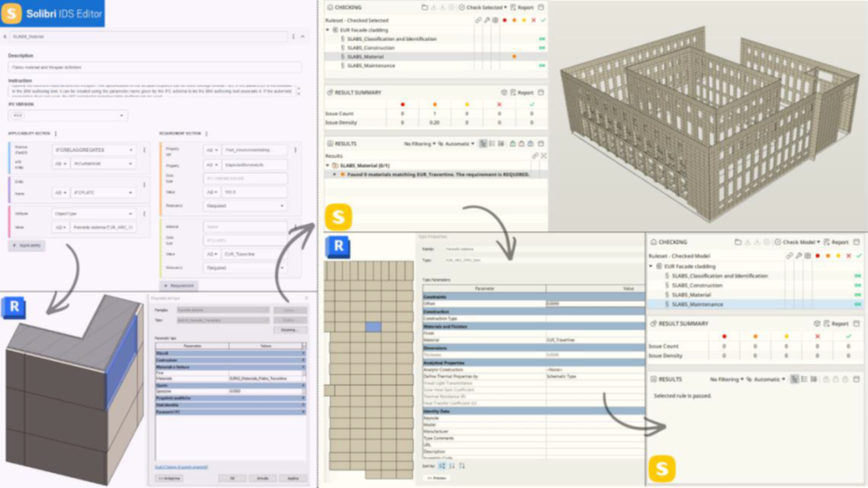Collapse EUR Facade cladding in Checked Selected tree
The height and width of the screenshot is (488, 868).
(x=328, y=30)
